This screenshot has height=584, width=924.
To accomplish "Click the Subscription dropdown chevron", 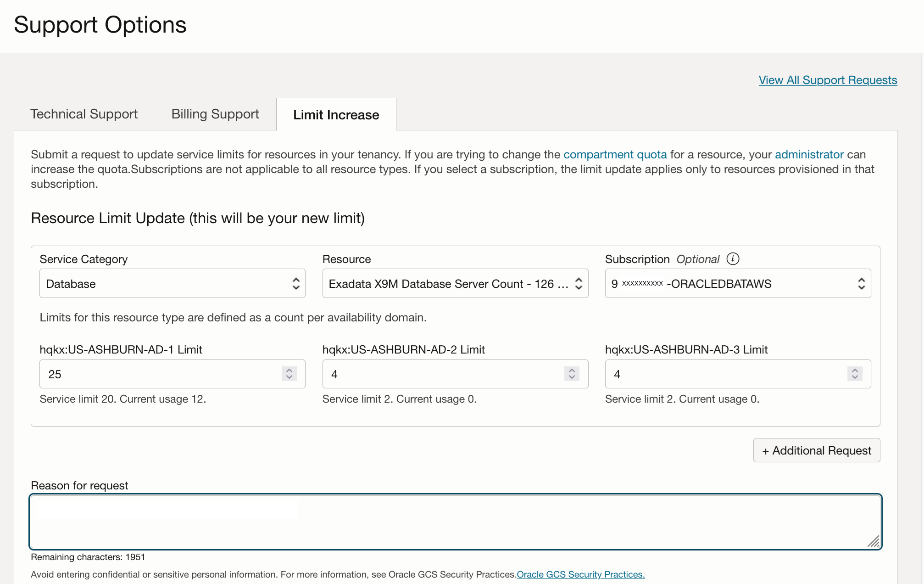I will tap(862, 283).
